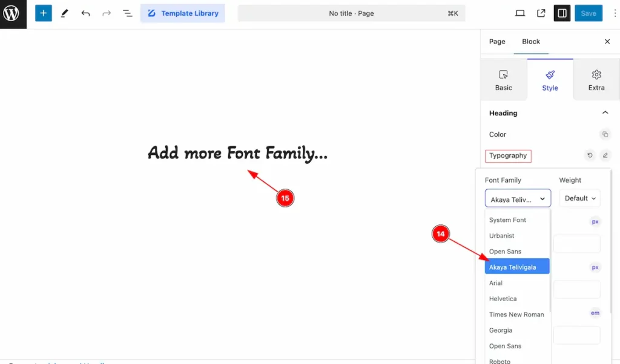Collapse the Heading section
This screenshot has width=620, height=364.
tap(605, 113)
